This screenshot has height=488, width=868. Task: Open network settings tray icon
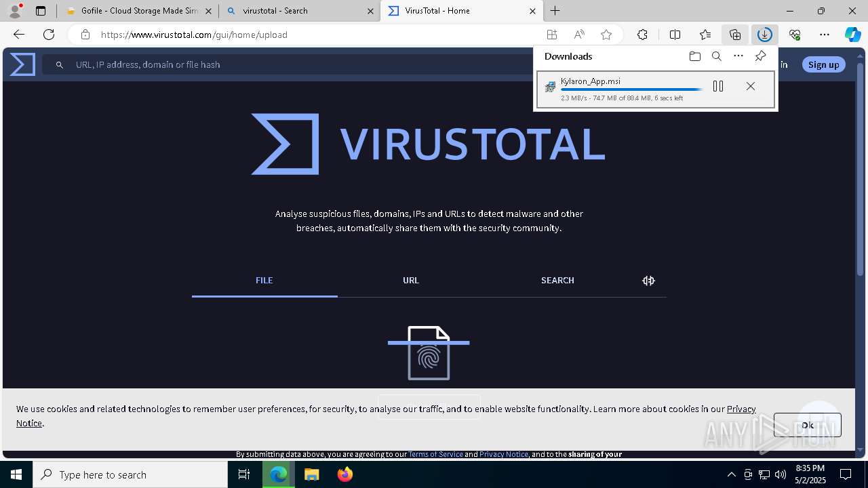[764, 474]
